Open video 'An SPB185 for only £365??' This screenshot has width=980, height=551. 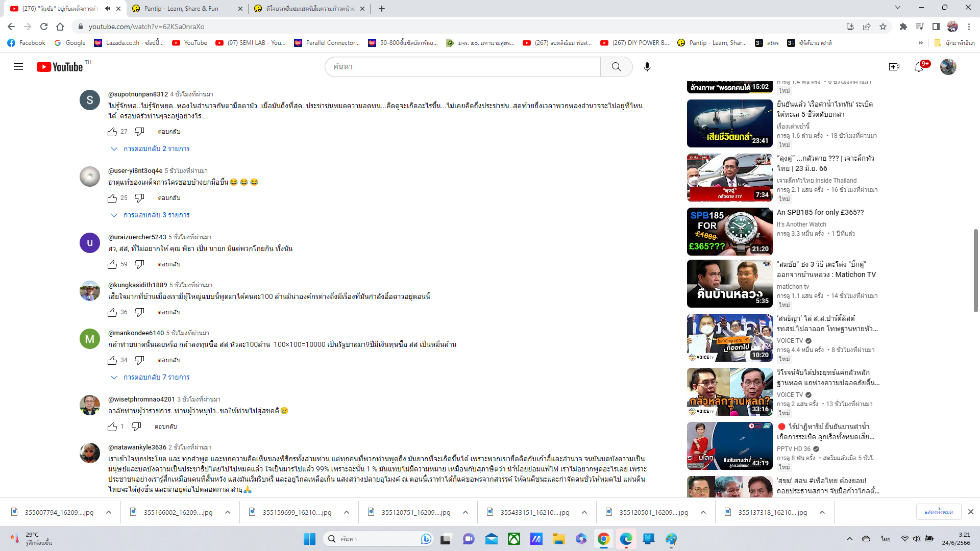pos(820,213)
